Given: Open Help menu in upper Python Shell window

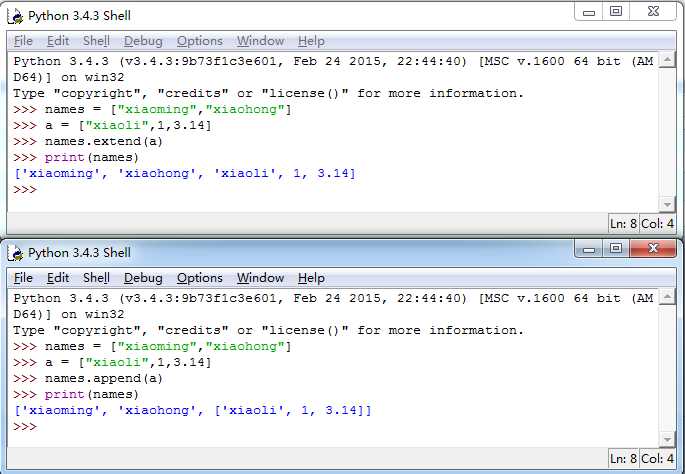Looking at the screenshot, I should point(311,41).
